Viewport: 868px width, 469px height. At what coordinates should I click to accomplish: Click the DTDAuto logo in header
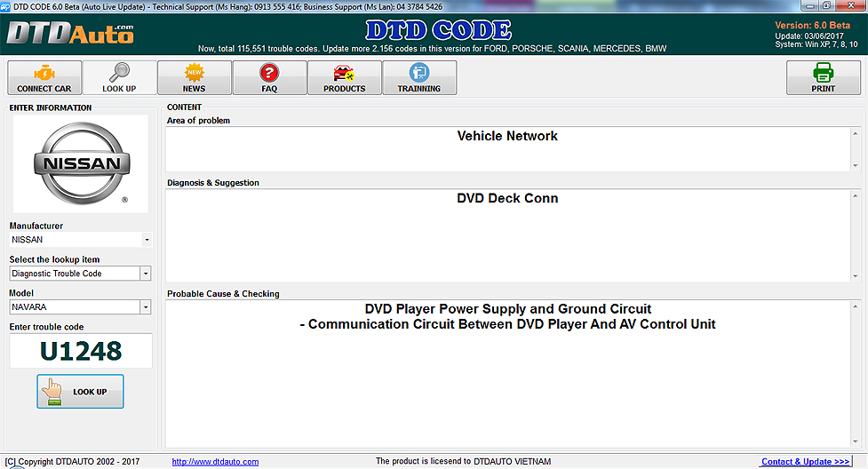[x=70, y=33]
